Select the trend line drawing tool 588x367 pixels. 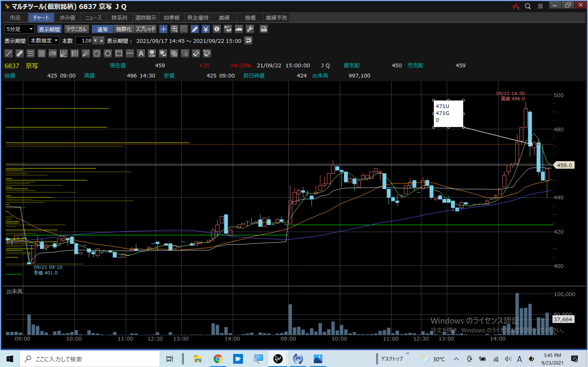9,53
